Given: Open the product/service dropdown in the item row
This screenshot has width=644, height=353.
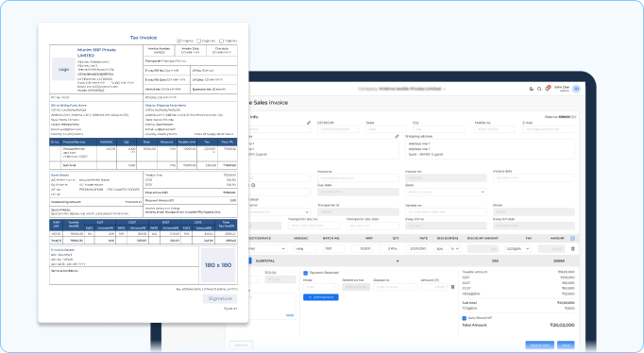Looking at the screenshot, I should (267, 249).
